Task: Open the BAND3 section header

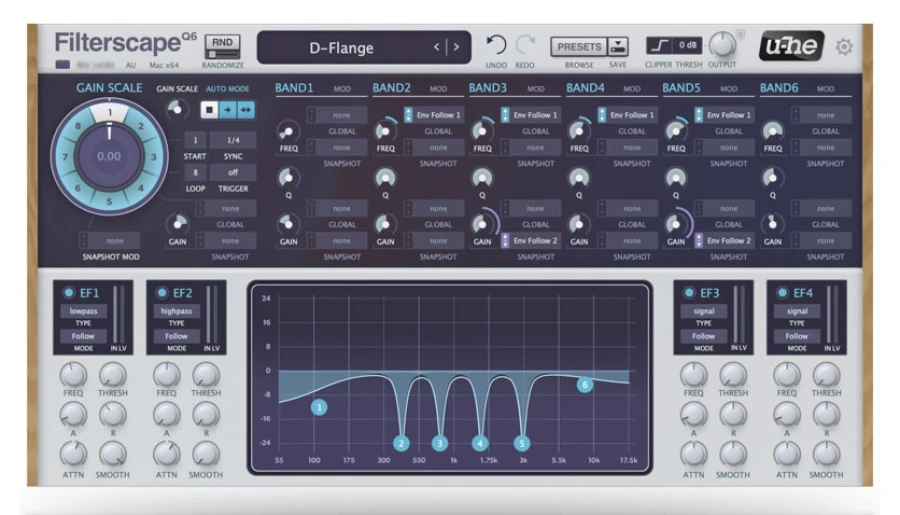Action: [x=488, y=88]
